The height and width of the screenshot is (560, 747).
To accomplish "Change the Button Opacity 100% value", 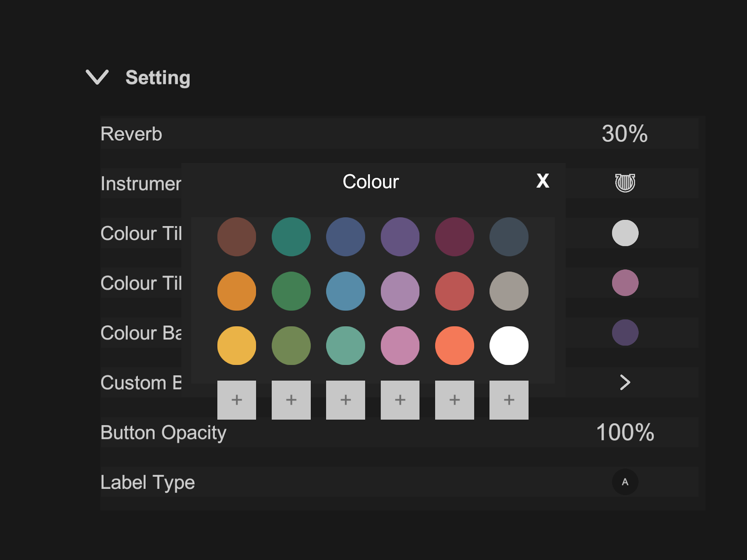I will (625, 432).
